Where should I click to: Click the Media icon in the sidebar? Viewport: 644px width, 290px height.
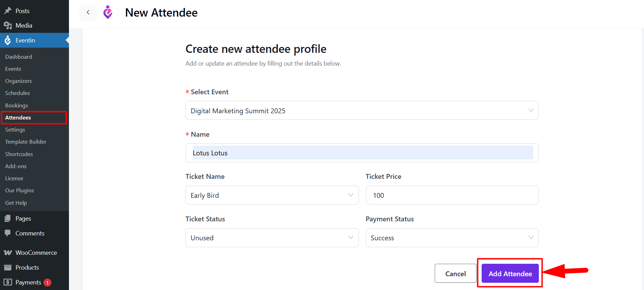pyautogui.click(x=8, y=26)
